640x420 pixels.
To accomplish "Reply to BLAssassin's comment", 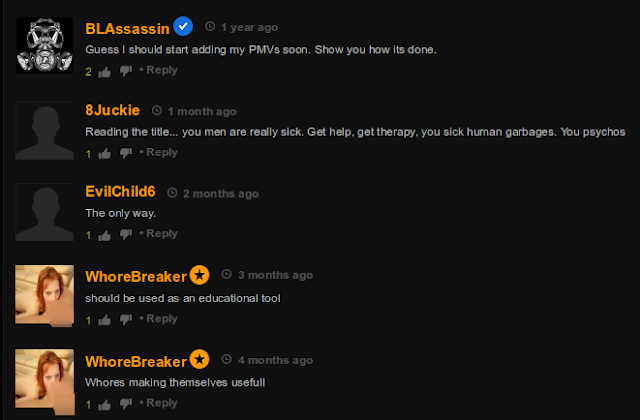I will pyautogui.click(x=162, y=70).
